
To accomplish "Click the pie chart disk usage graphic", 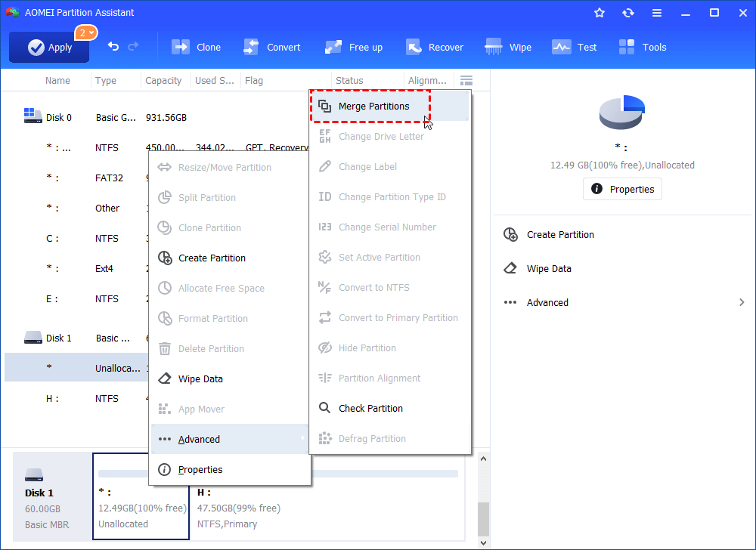I will [622, 113].
